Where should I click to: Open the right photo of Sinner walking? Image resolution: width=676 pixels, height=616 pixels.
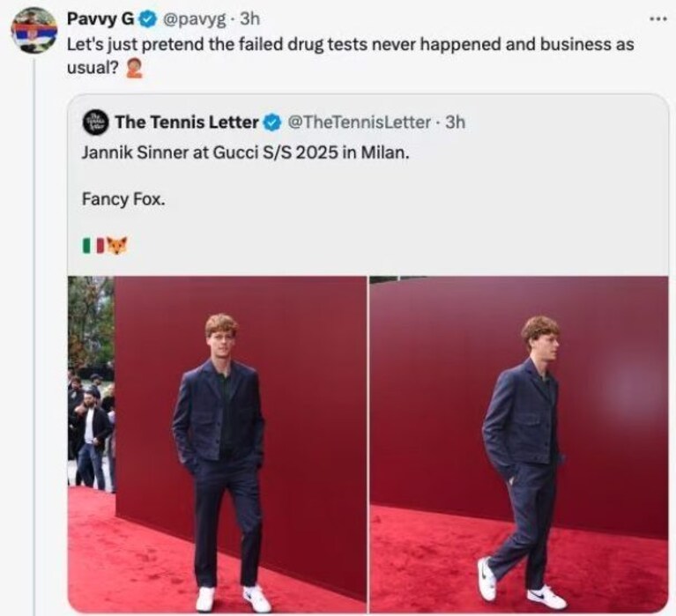(519, 444)
